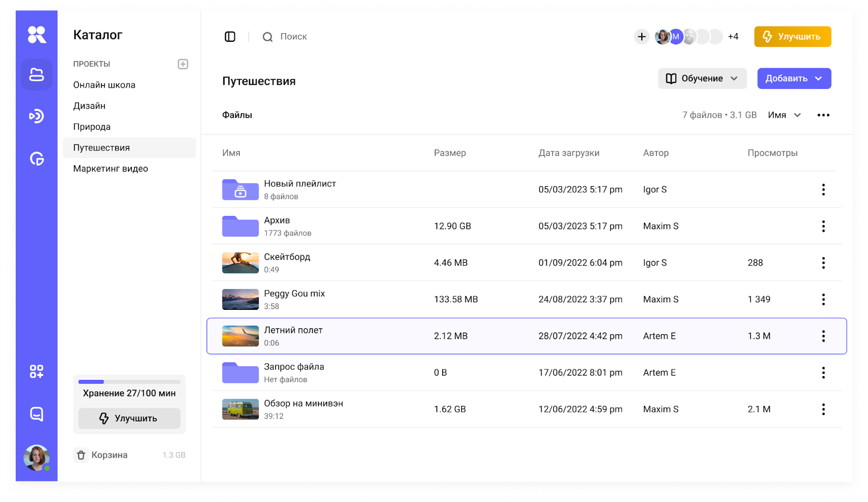Click the app logo in the sidebar

37,35
